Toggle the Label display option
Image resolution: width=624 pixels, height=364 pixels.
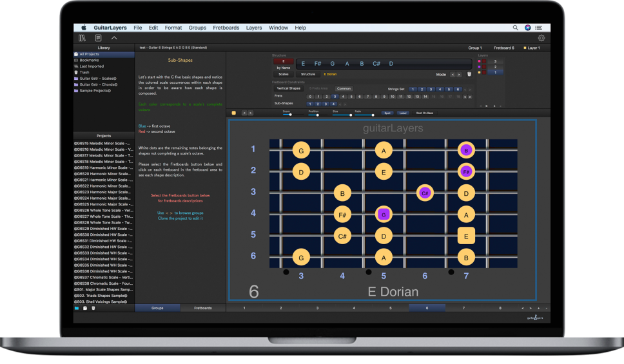pos(403,113)
